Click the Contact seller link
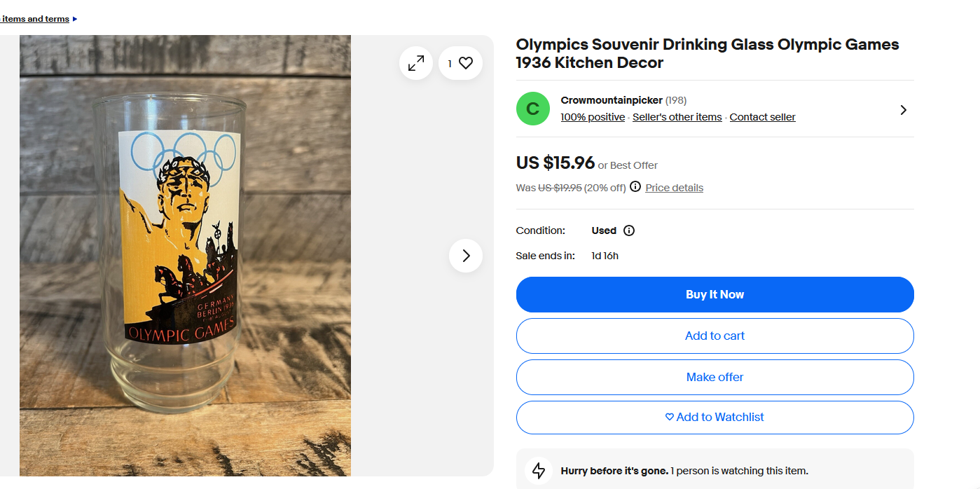The width and height of the screenshot is (980, 489). 762,117
